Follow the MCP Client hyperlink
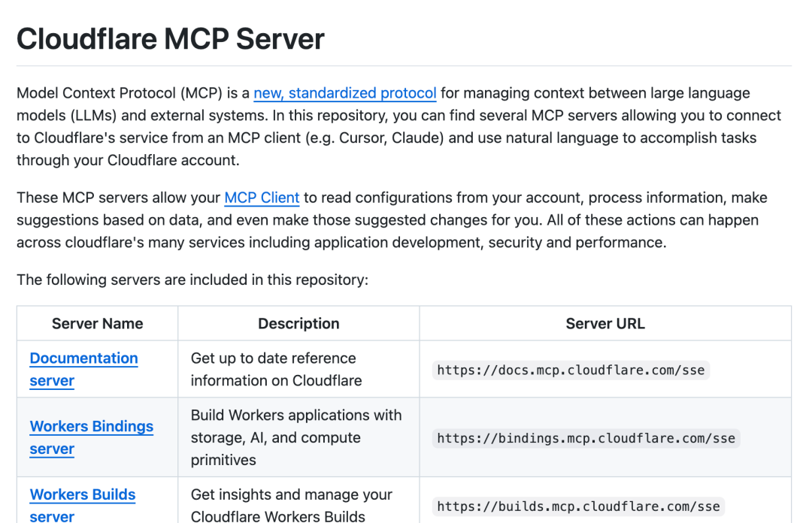The image size is (812, 523). click(x=262, y=198)
